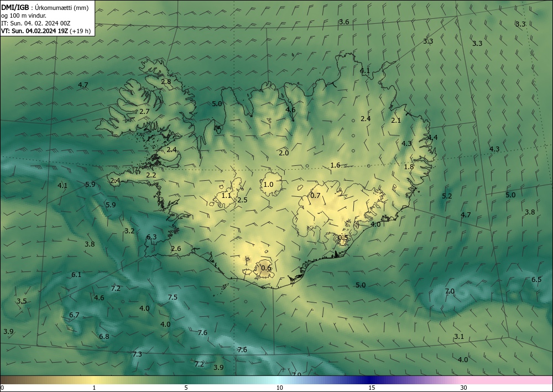Click the map value '2.7'
This screenshot has width=553, height=392.
[x=144, y=111]
